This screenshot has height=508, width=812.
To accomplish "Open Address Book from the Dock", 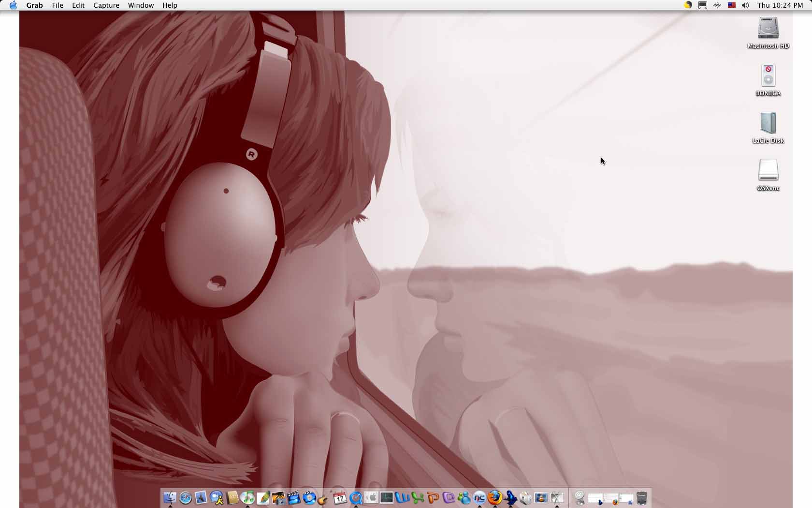I will (232, 498).
